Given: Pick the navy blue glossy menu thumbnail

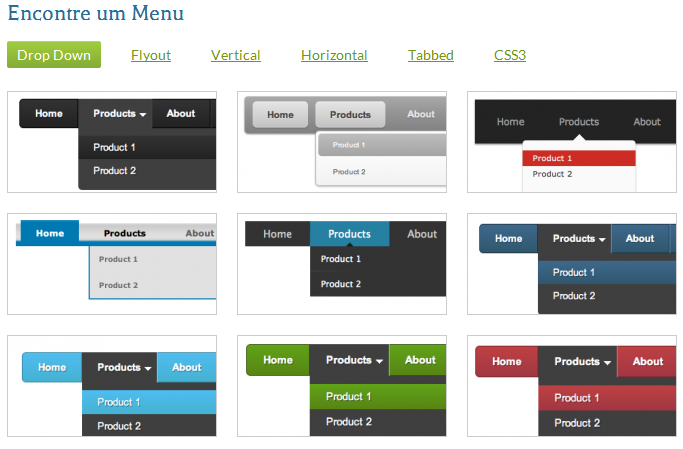Looking at the screenshot, I should point(572,264).
